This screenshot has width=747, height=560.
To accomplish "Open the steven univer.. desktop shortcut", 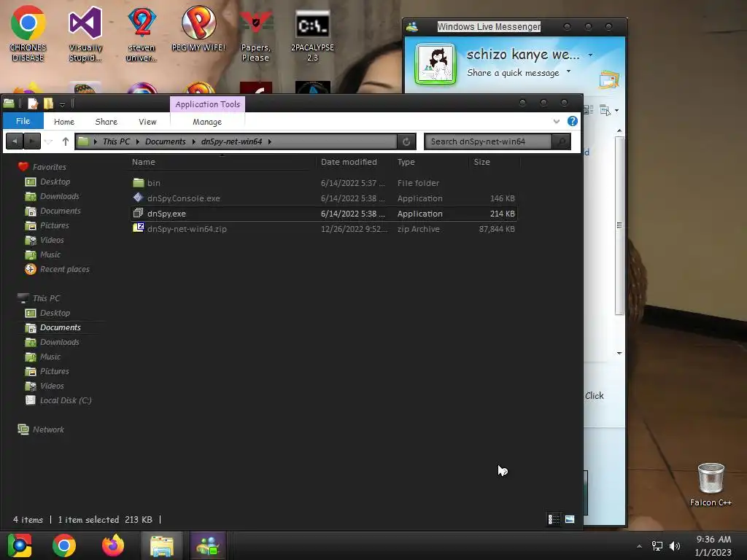I will [142, 34].
